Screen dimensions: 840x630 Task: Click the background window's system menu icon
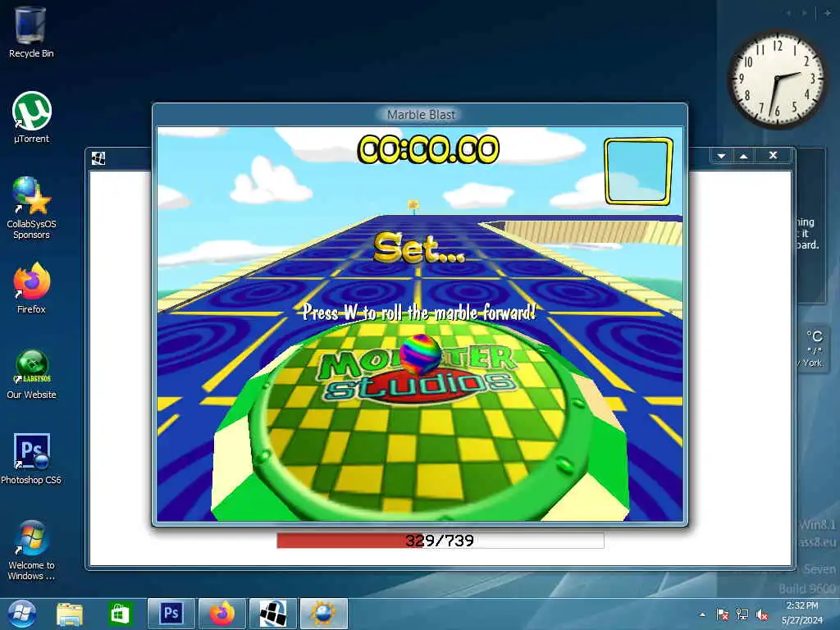click(x=98, y=158)
